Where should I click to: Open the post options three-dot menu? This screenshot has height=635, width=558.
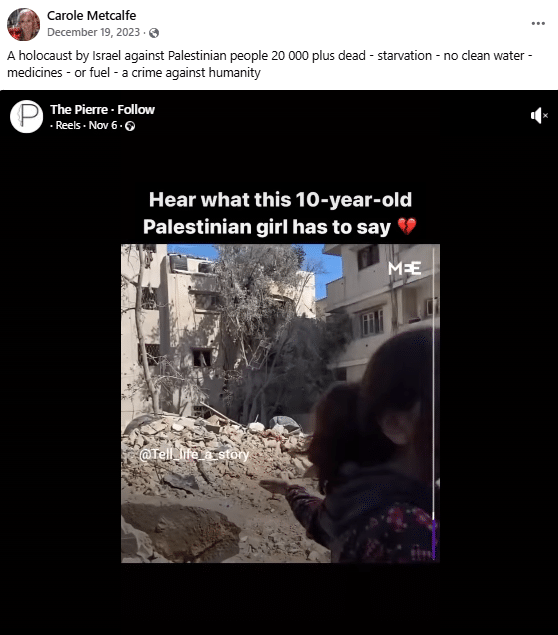pos(538,23)
